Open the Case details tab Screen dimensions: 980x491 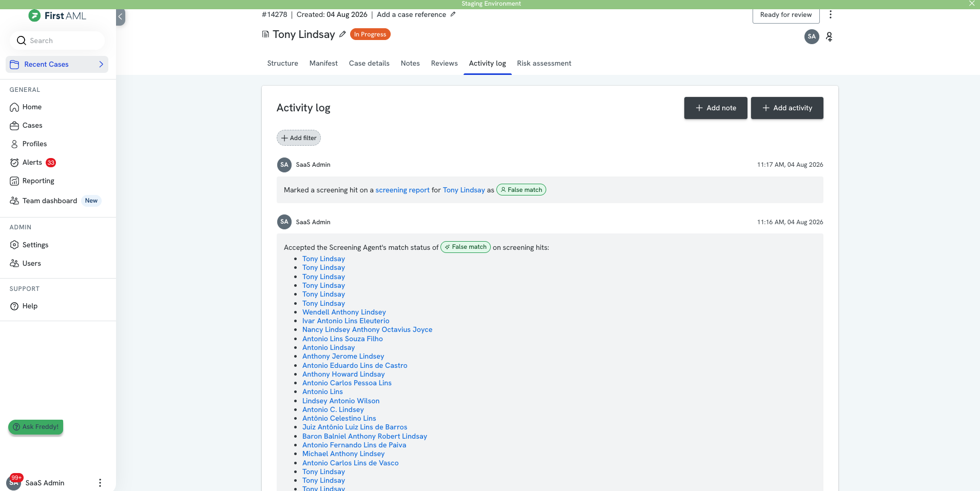[x=369, y=64]
